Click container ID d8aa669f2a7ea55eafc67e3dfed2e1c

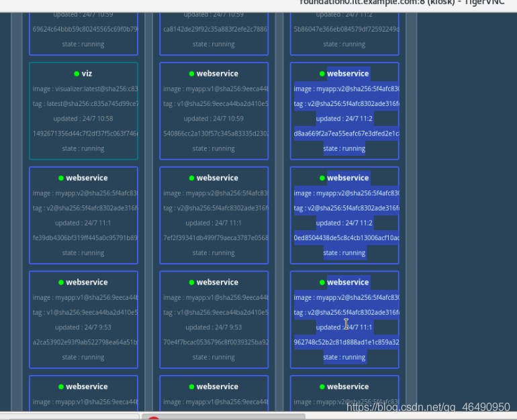[346, 134]
